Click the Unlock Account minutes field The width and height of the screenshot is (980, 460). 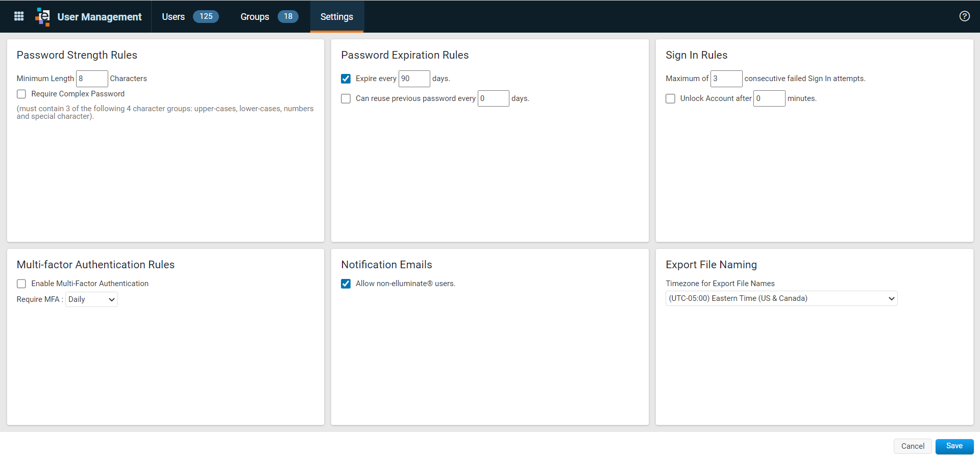(769, 98)
